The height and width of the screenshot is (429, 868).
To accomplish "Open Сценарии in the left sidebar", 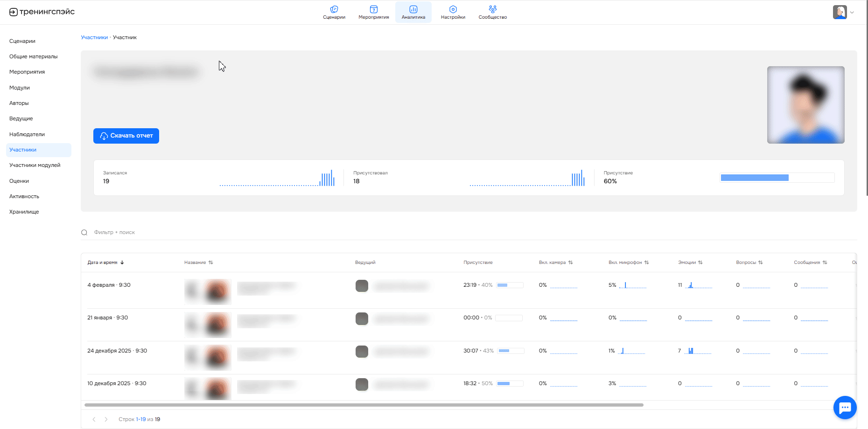I will 22,41.
